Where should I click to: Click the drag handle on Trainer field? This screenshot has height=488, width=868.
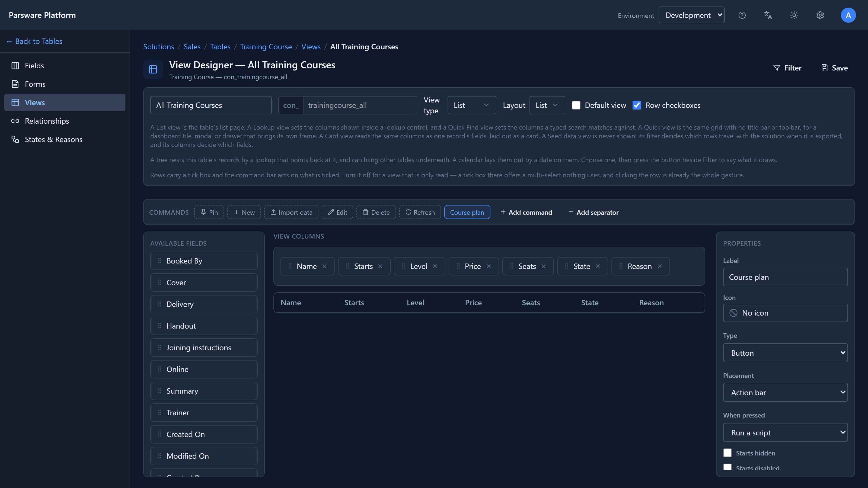coord(160,413)
